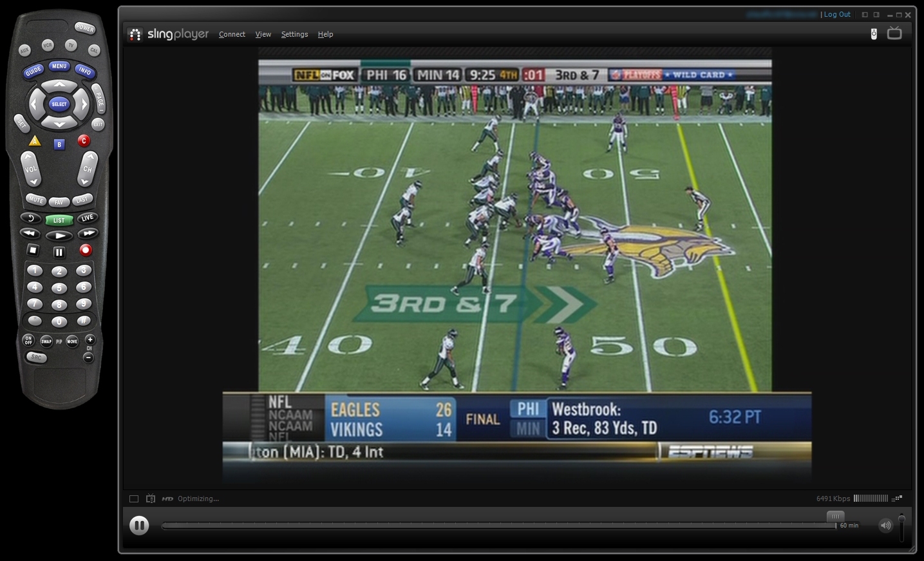Click the TV icon in header

(x=894, y=33)
